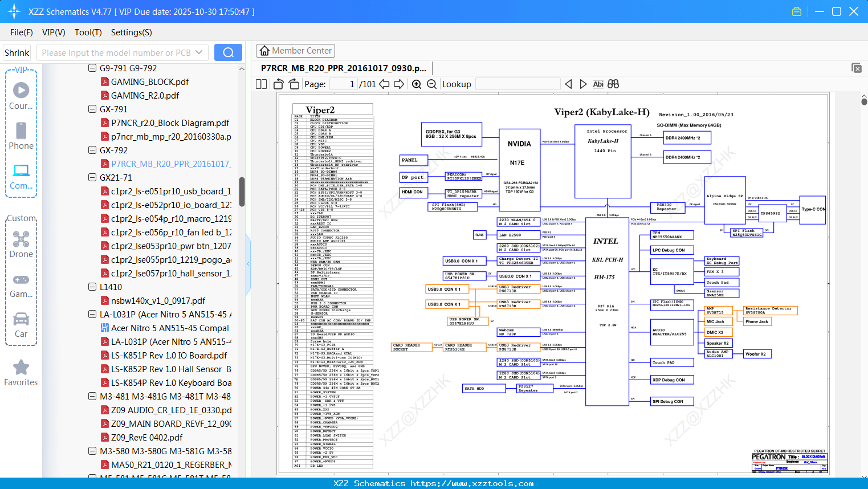Toggle the Abi match option

point(598,84)
